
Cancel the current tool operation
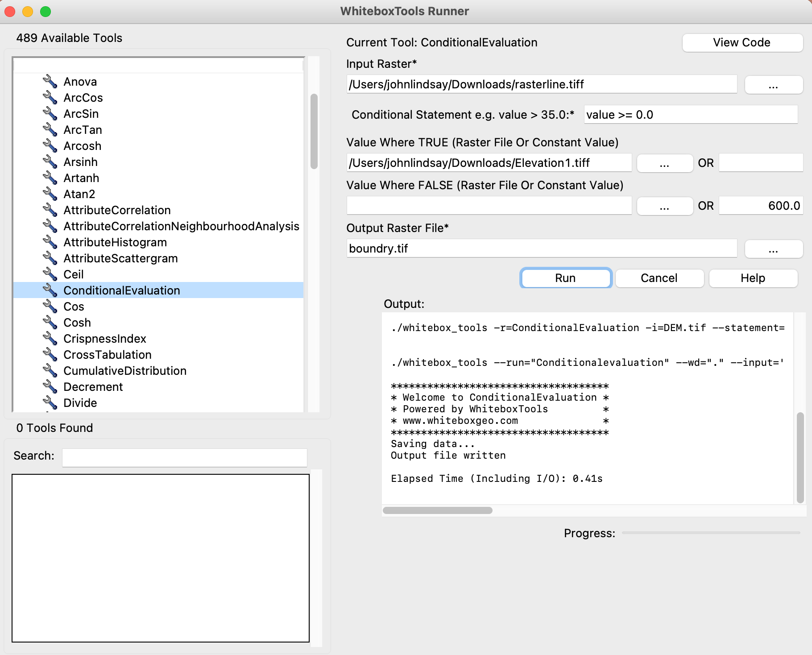(659, 278)
